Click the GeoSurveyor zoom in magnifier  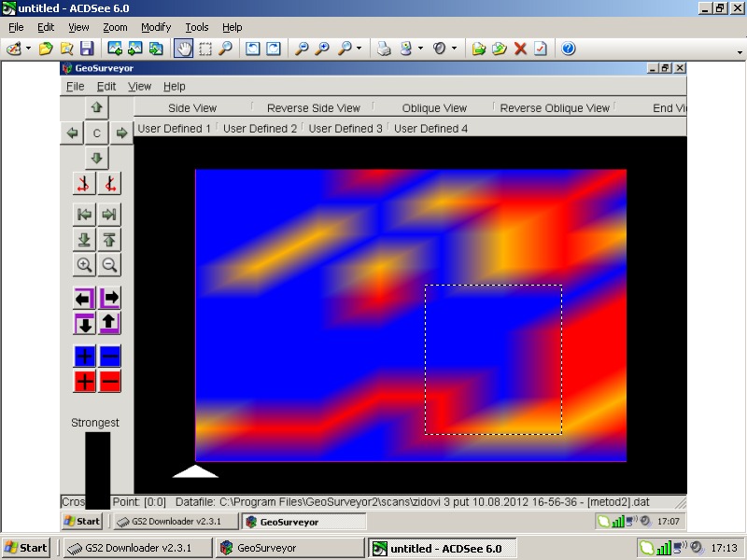tap(85, 265)
